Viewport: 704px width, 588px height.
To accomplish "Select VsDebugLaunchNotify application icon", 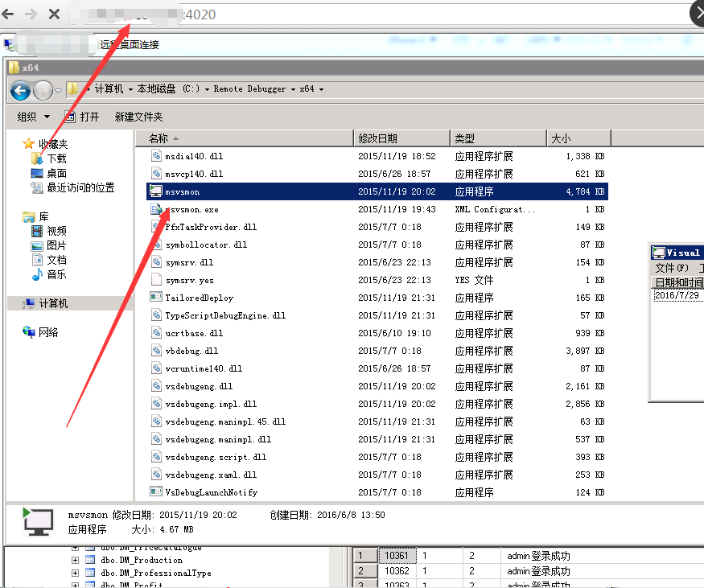I will pyautogui.click(x=156, y=491).
